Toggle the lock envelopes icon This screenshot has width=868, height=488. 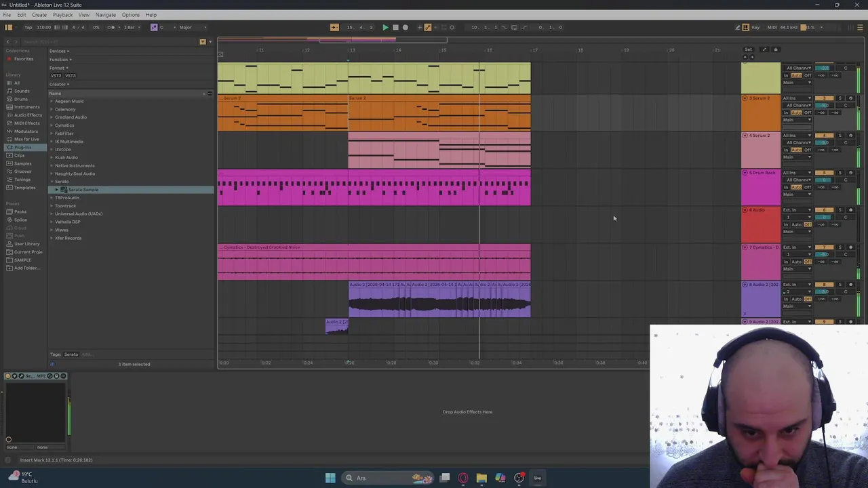click(775, 49)
